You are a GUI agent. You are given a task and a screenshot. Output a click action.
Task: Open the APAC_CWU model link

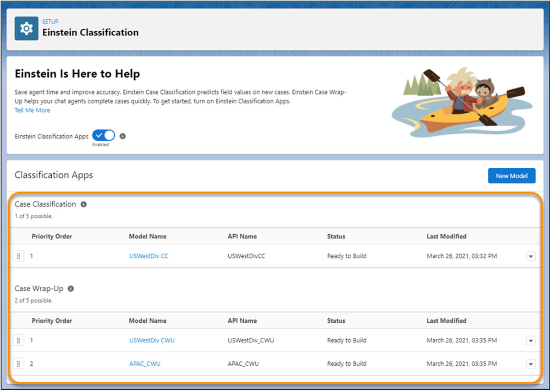[x=144, y=364]
